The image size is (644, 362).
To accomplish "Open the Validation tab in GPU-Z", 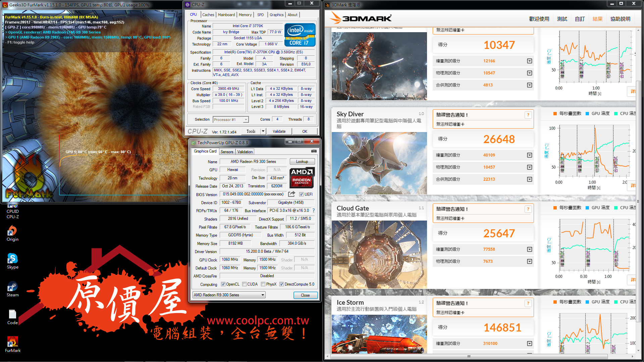I will click(245, 152).
